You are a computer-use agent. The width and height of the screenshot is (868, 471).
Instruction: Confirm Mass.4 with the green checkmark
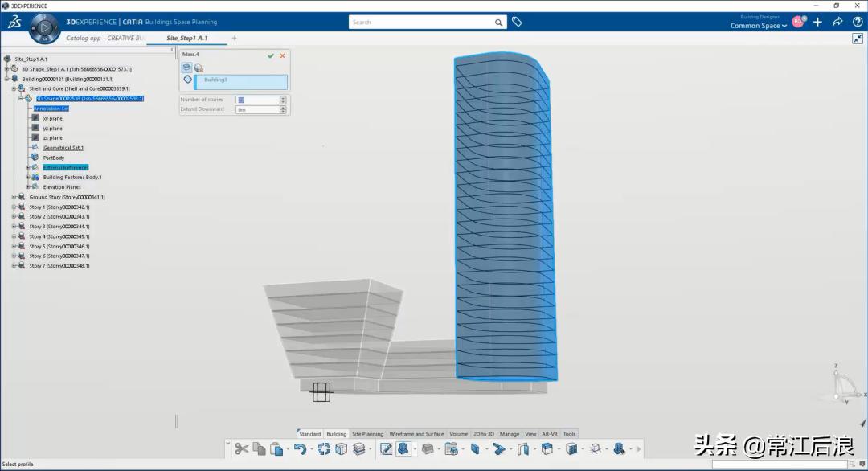271,55
